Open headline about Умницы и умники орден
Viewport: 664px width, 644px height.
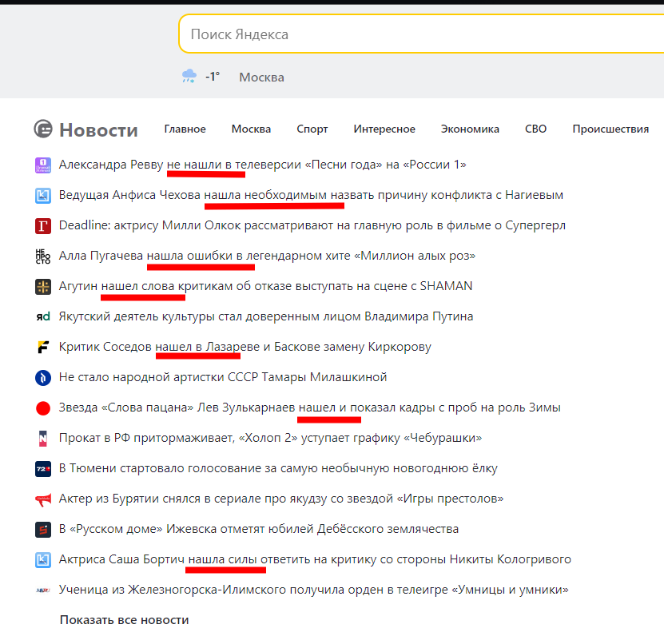click(314, 590)
